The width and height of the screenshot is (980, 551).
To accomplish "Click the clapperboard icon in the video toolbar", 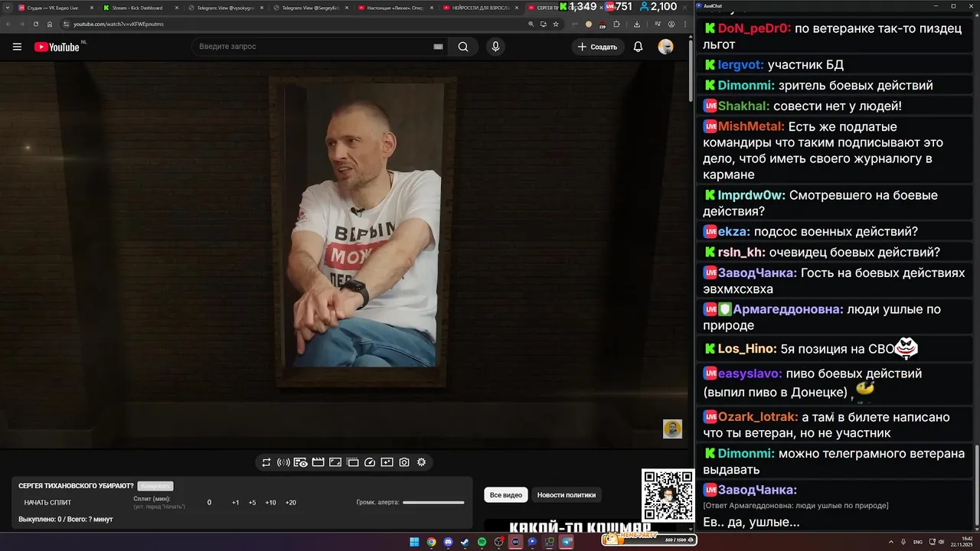I will tap(318, 462).
